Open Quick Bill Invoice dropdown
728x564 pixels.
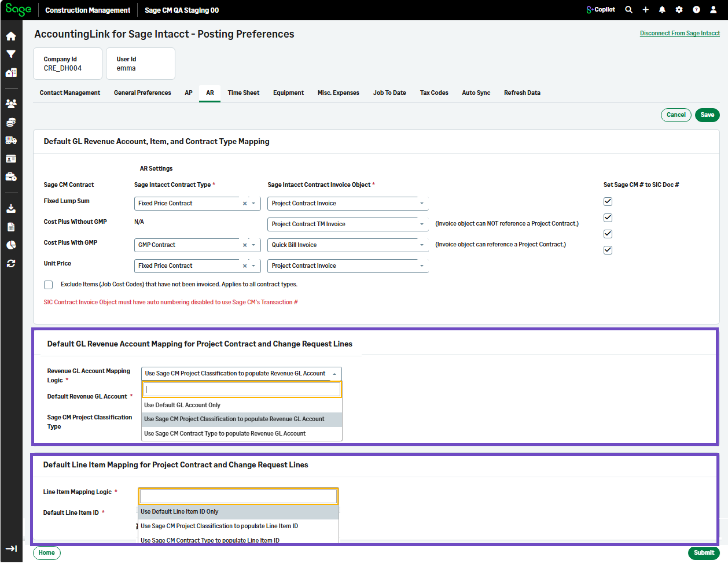click(348, 245)
